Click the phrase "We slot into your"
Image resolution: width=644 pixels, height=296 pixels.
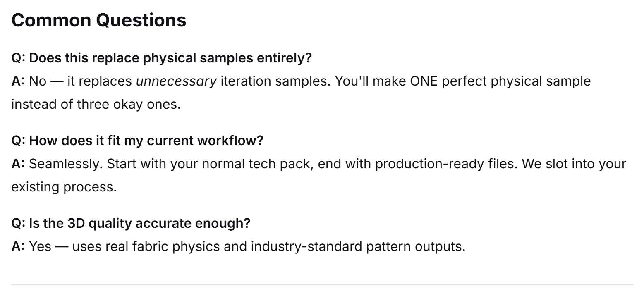[574, 164]
